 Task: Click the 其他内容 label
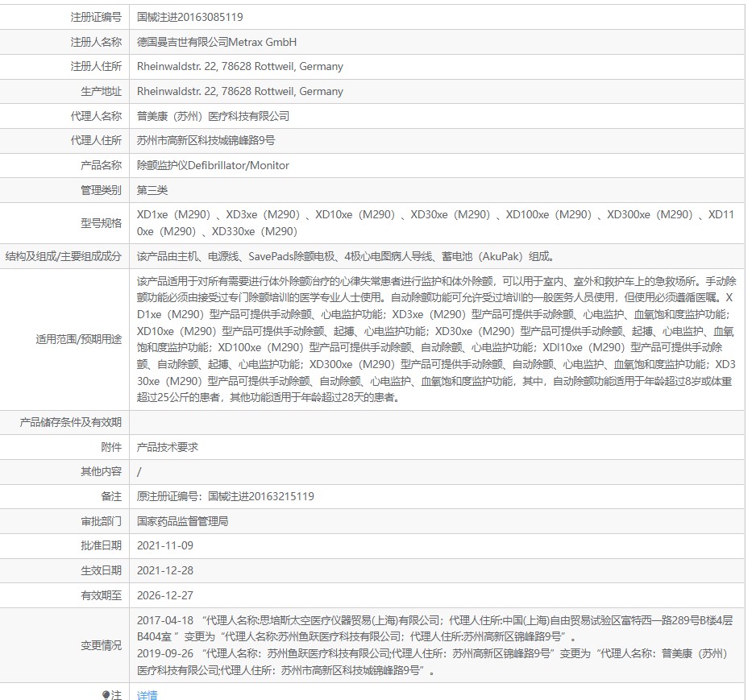[x=102, y=472]
